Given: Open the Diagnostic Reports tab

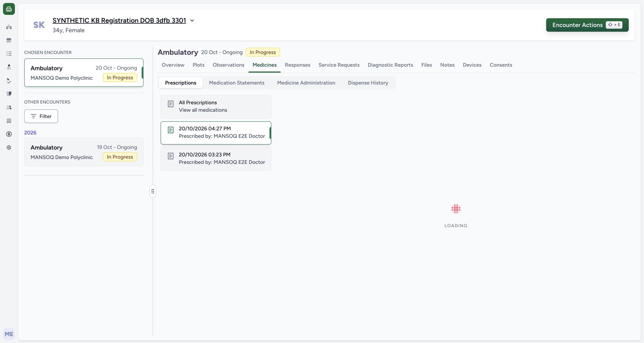Looking at the screenshot, I should 390,65.
